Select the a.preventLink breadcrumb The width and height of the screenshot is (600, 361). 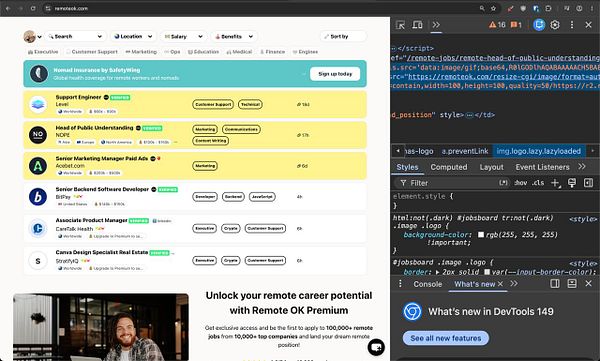(x=465, y=151)
